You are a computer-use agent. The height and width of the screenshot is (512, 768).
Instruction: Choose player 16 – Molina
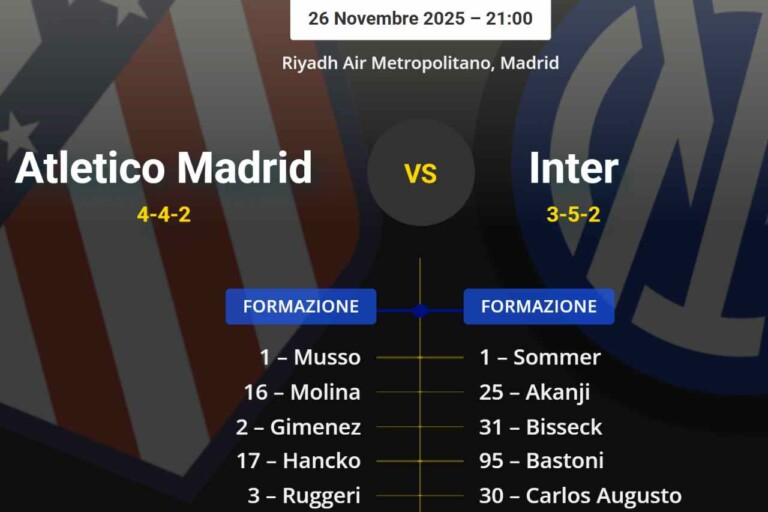(x=302, y=392)
